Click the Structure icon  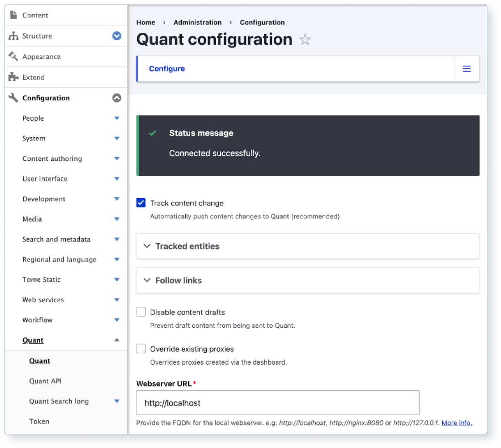click(13, 36)
